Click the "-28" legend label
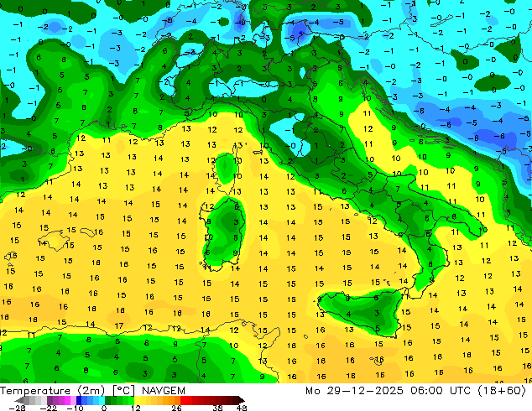This screenshot has height=411, width=532. (x=17, y=408)
